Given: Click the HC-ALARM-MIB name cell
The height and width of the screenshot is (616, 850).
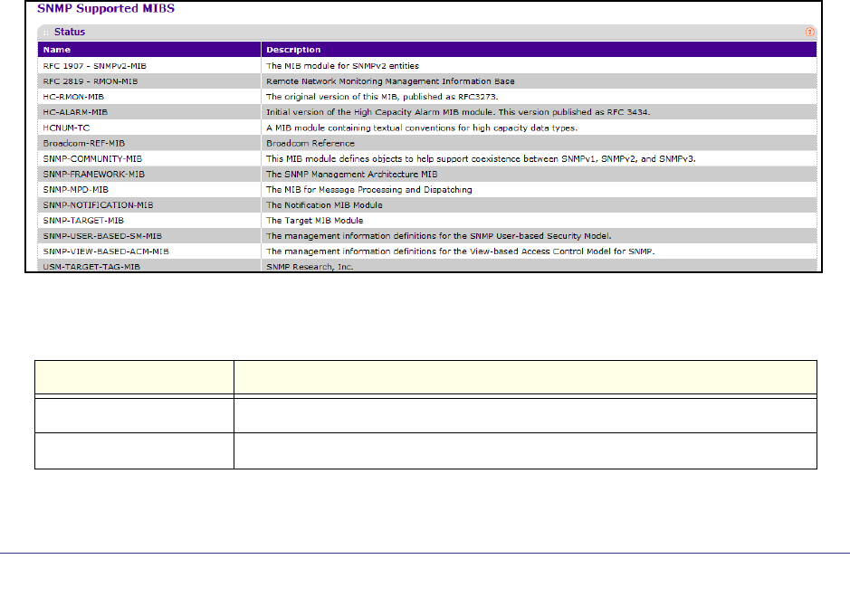Looking at the screenshot, I should click(75, 112).
